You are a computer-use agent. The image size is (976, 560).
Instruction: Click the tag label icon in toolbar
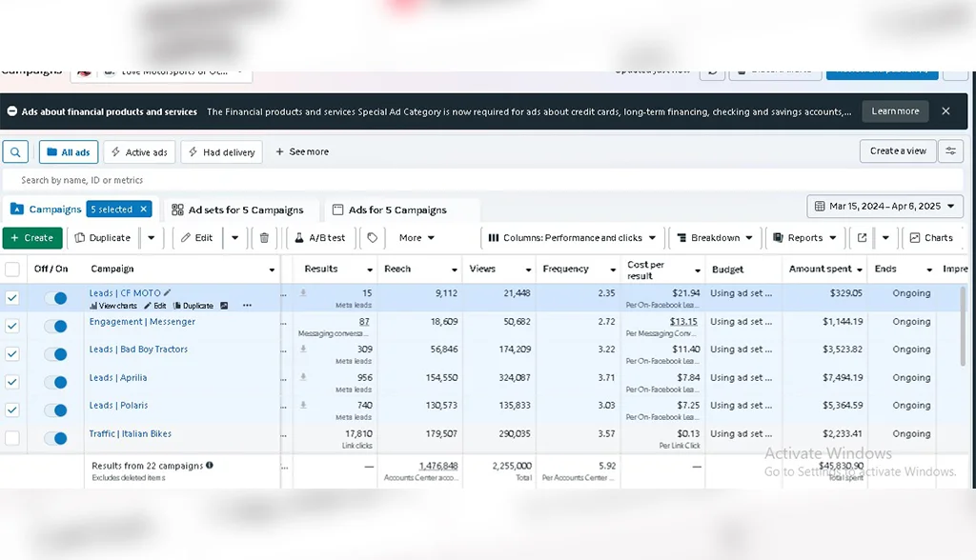[x=372, y=238]
